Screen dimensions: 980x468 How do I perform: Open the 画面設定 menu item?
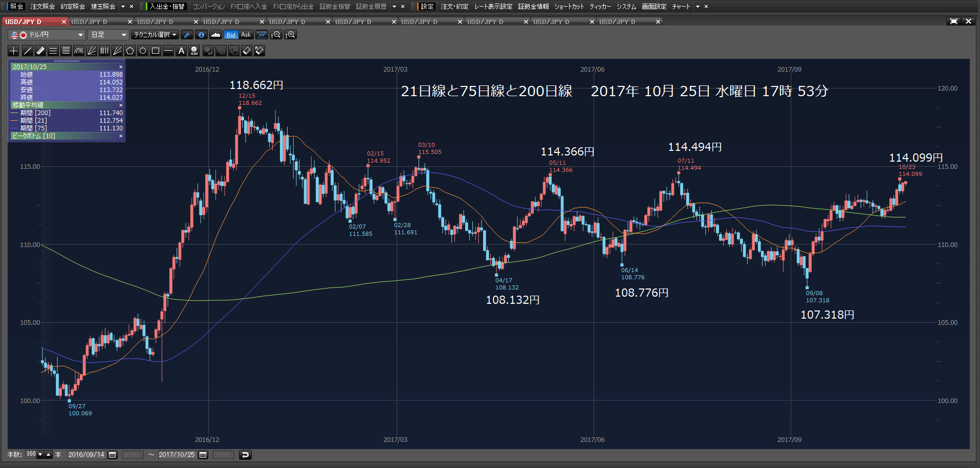point(654,7)
